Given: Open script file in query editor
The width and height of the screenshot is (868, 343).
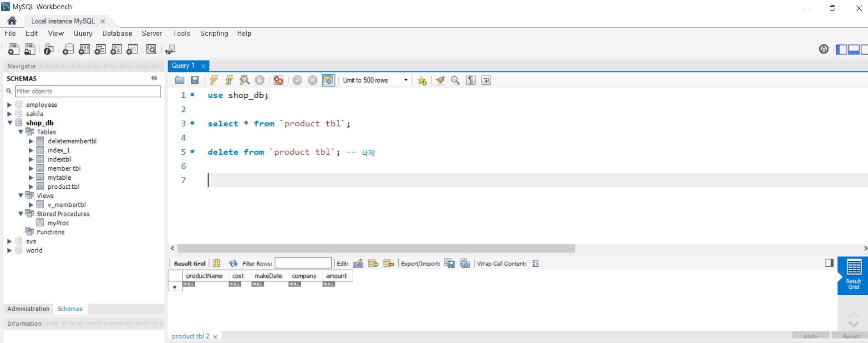Looking at the screenshot, I should coord(180,80).
